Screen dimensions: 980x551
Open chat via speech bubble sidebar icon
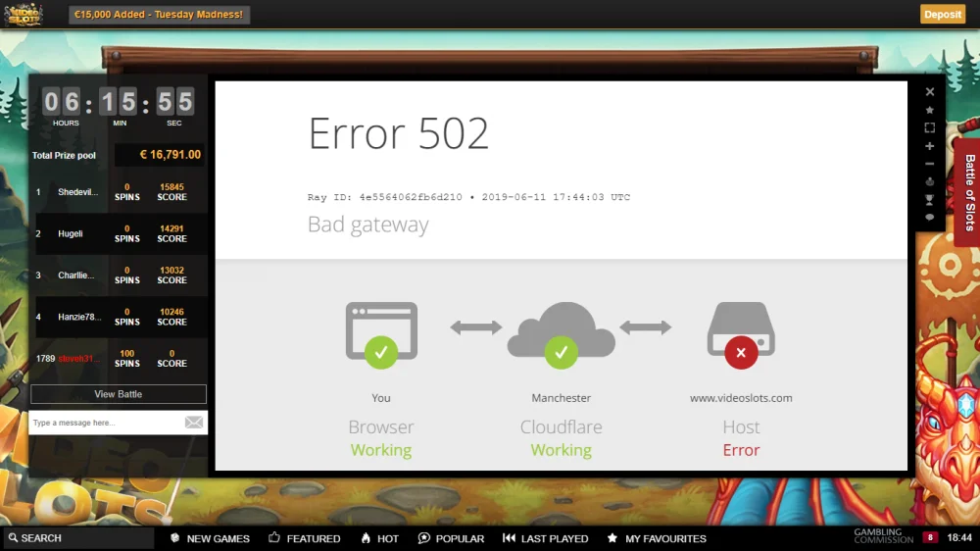(929, 217)
